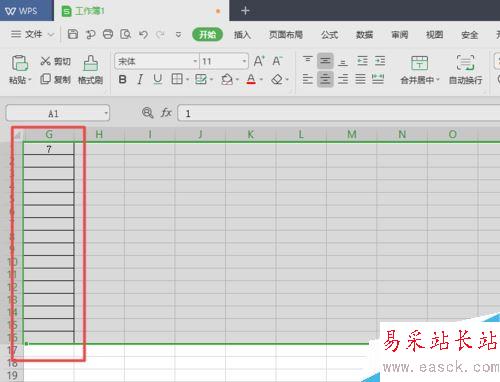Image resolution: width=500 pixels, height=382 pixels.
Task: Open Print Preview from quick toolbar
Action: pos(125,34)
